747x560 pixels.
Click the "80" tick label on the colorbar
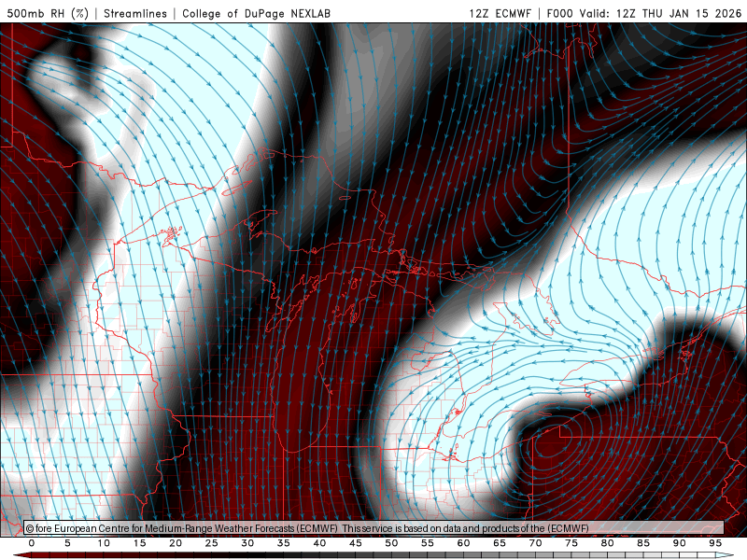coord(608,543)
